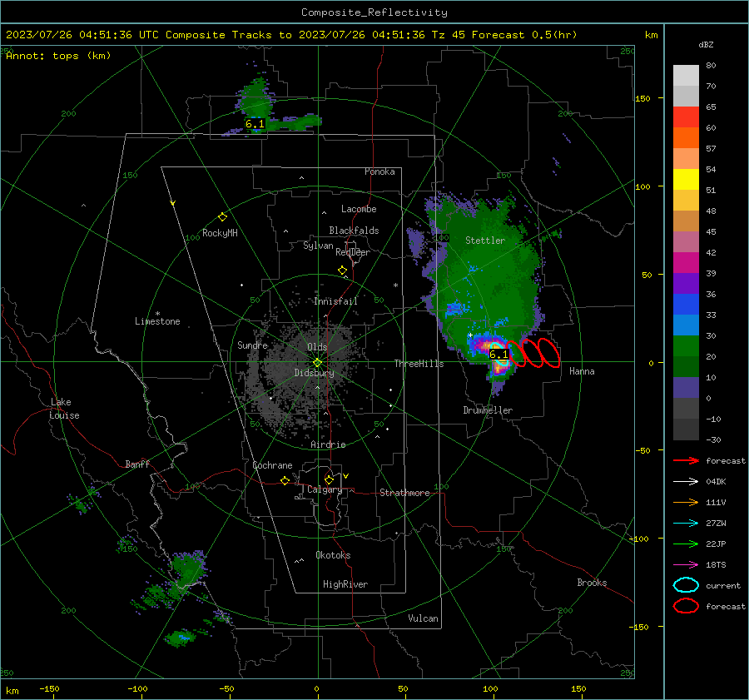The image size is (749, 700).
Task: Click the Composite_Reflectivity title
Action: (x=374, y=12)
